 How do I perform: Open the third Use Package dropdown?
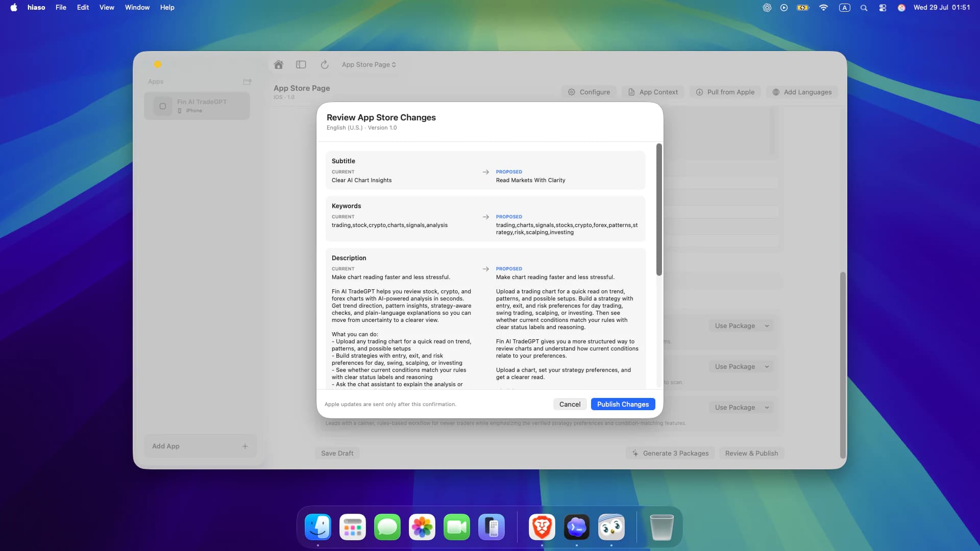click(x=741, y=407)
